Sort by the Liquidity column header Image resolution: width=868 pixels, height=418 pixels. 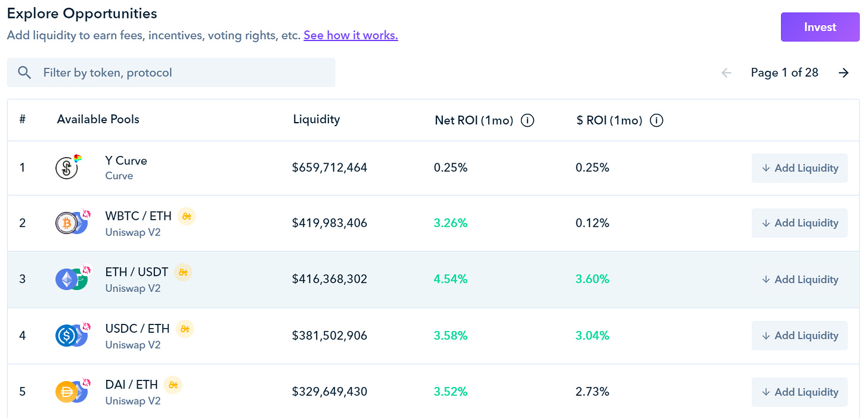[x=317, y=119]
